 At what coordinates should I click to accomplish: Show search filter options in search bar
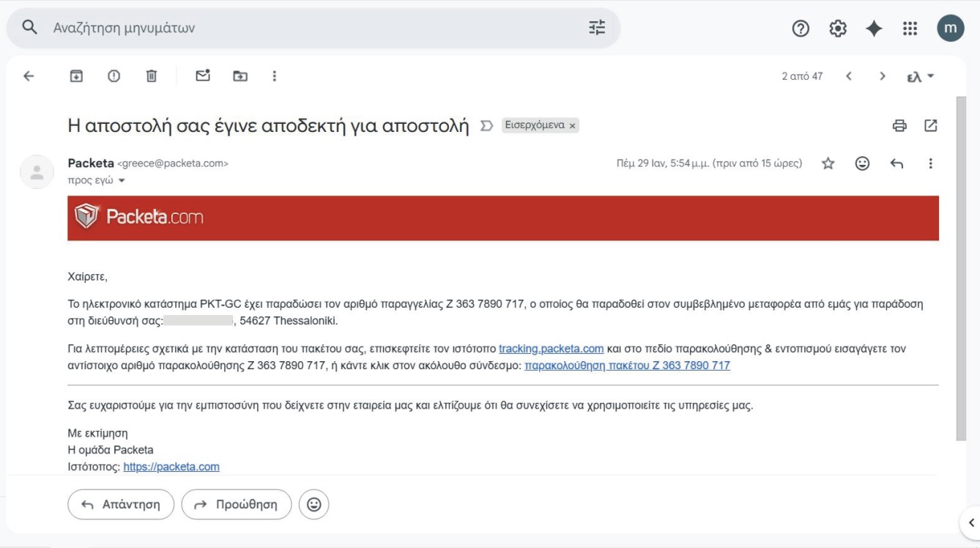click(x=597, y=28)
